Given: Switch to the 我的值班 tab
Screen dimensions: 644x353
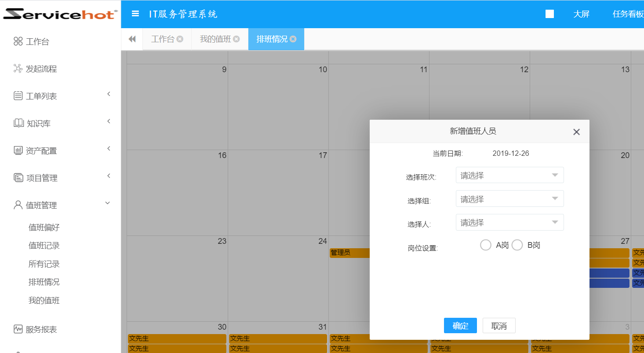Looking at the screenshot, I should point(215,39).
